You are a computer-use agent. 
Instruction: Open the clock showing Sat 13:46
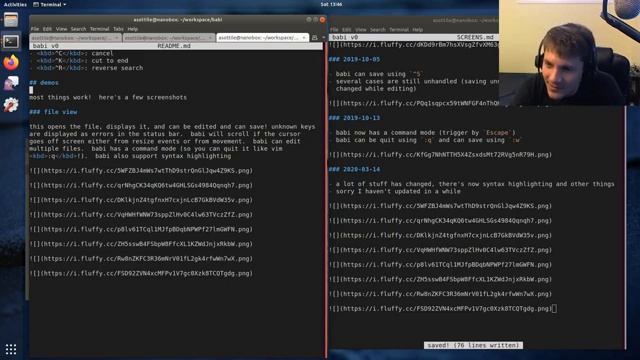coord(331,4)
